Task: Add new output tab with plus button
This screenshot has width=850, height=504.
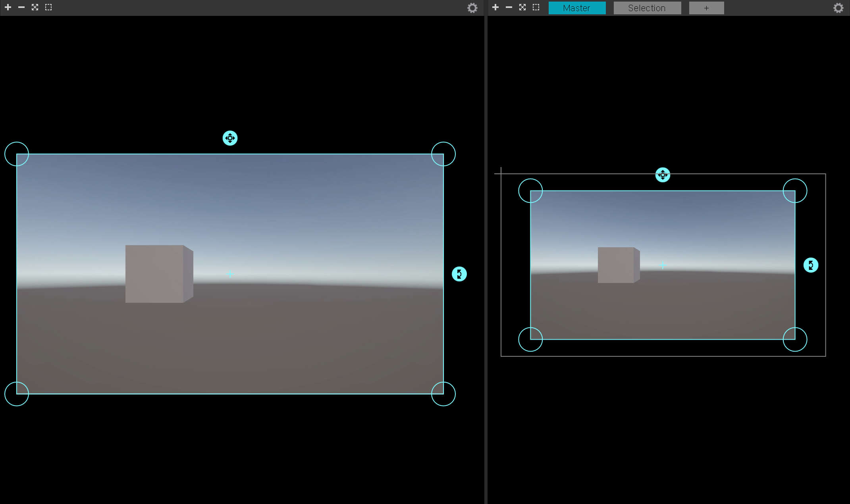Action: (x=706, y=8)
